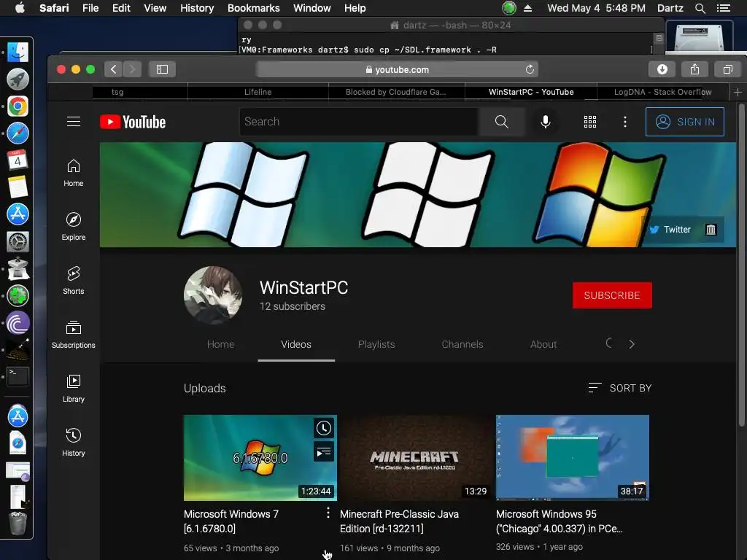Open YouTube apps grid icon
The width and height of the screenshot is (747, 560).
[x=589, y=122]
